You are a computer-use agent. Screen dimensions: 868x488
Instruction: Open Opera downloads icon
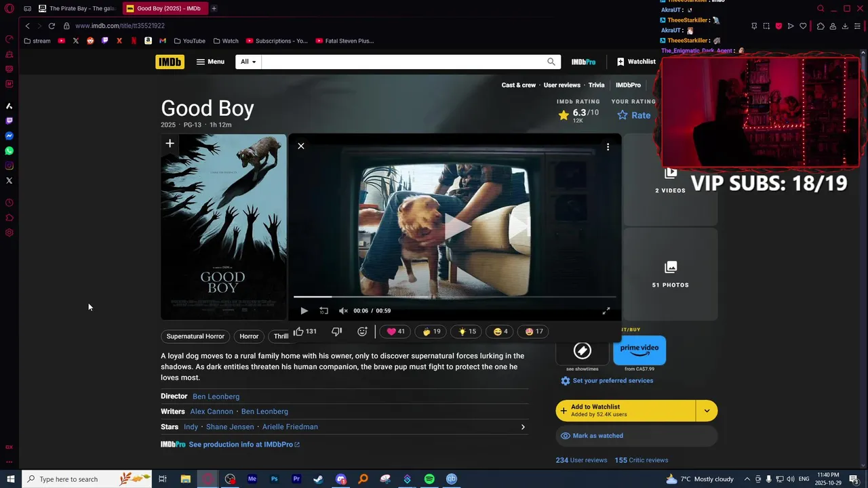[845, 26]
